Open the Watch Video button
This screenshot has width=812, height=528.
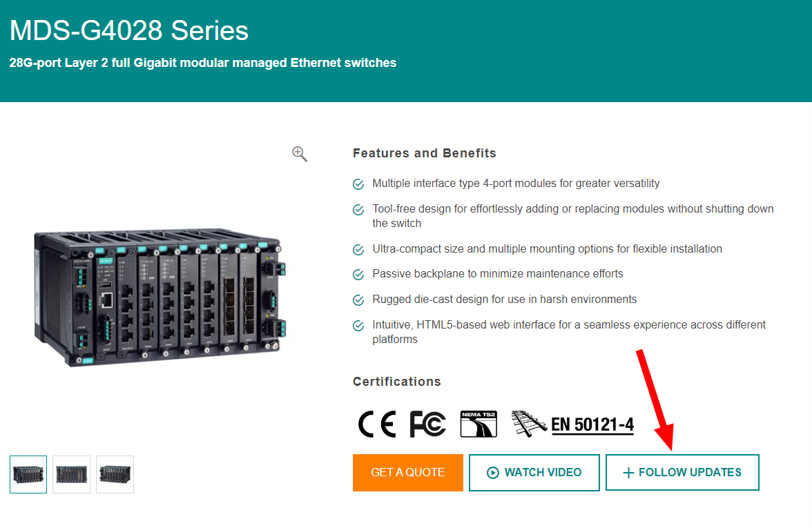[534, 473]
